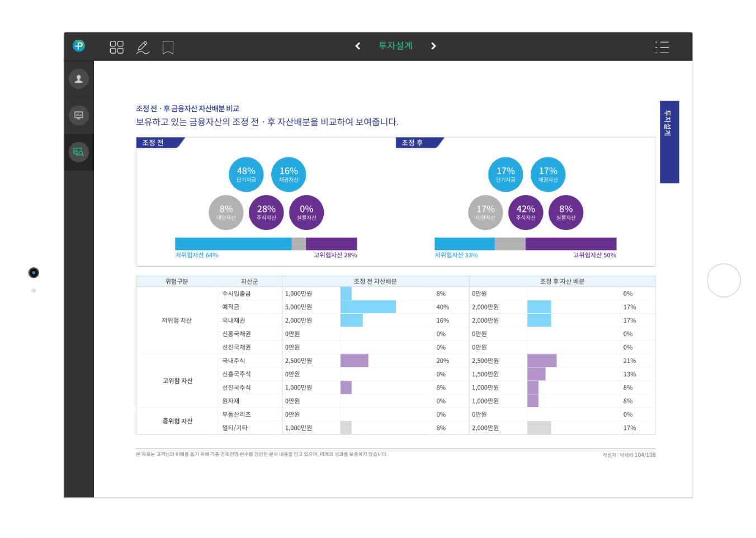Viewport: 756px width, 538px height.
Task: Select the 신흥국주식 row label
Action: pos(237,374)
